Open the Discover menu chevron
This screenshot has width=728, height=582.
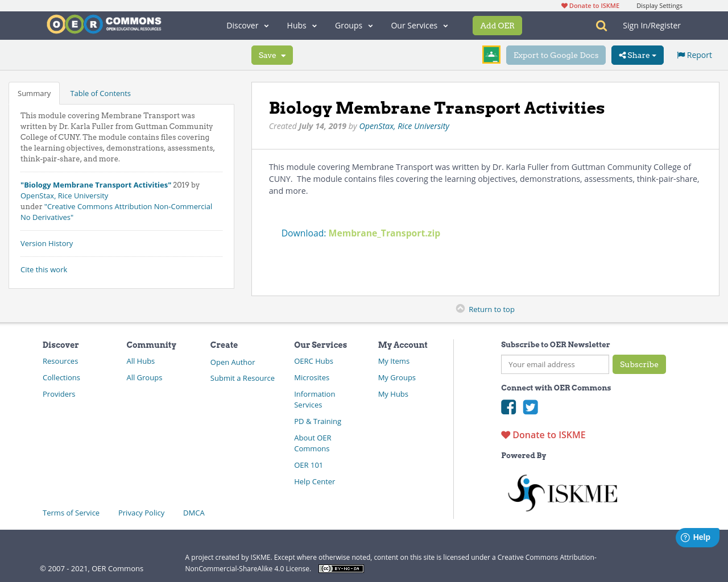click(265, 26)
